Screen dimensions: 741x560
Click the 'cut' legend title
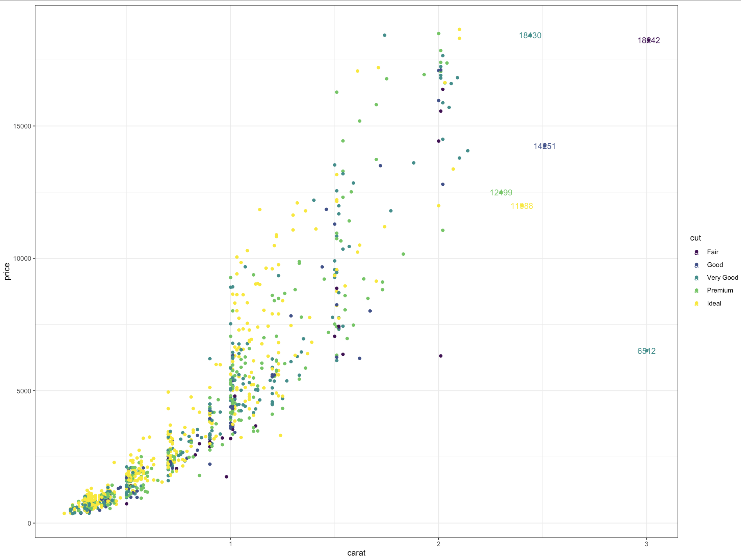tap(695, 238)
